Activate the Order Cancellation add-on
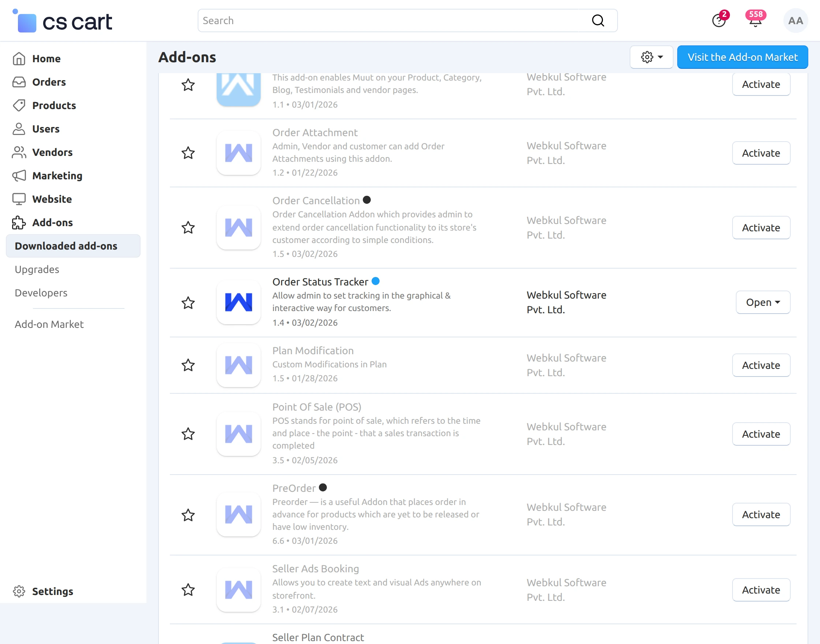Viewport: 820px width, 644px height. pyautogui.click(x=761, y=227)
